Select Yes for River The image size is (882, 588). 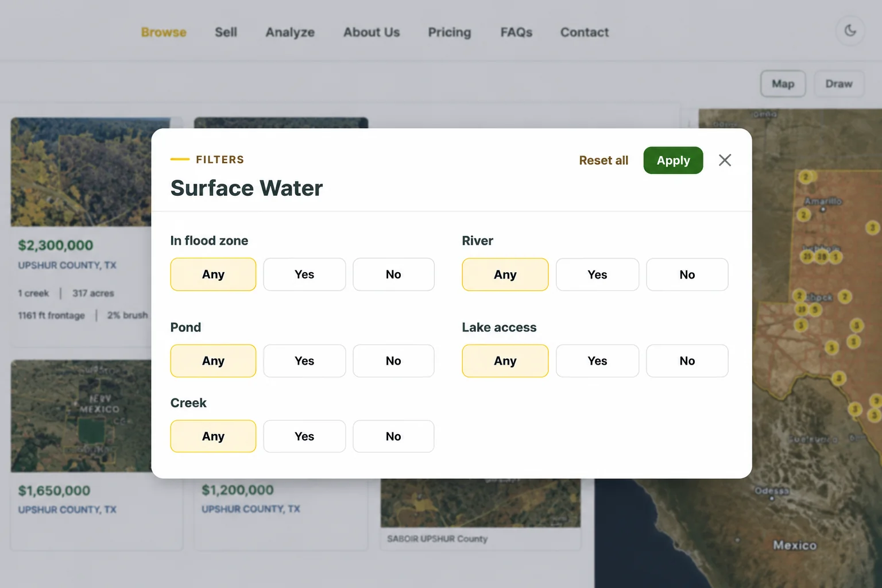point(597,274)
